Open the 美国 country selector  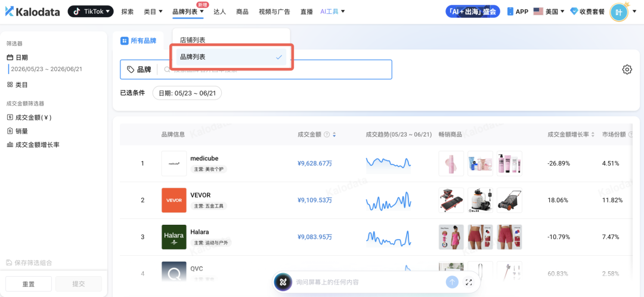(x=549, y=11)
